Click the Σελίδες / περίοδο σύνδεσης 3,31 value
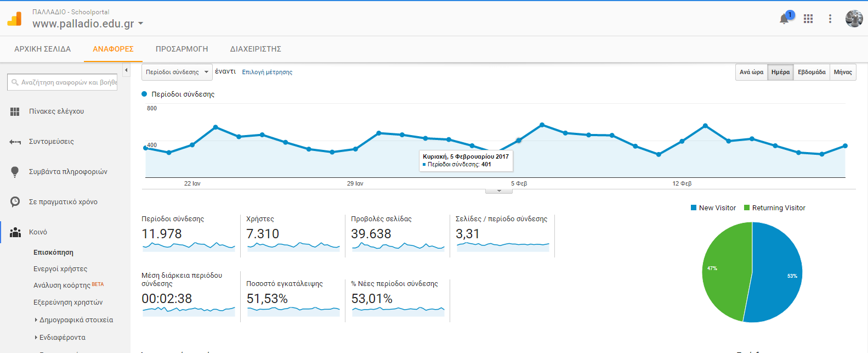868x353 pixels. [468, 234]
